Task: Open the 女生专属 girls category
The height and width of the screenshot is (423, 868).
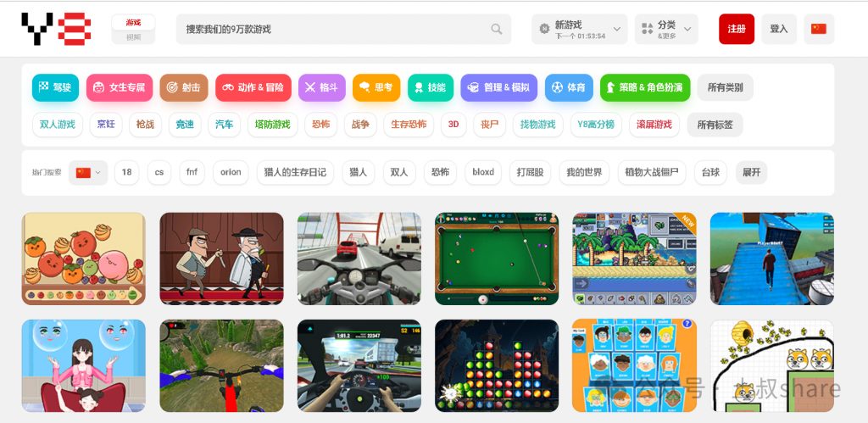Action: 119,87
